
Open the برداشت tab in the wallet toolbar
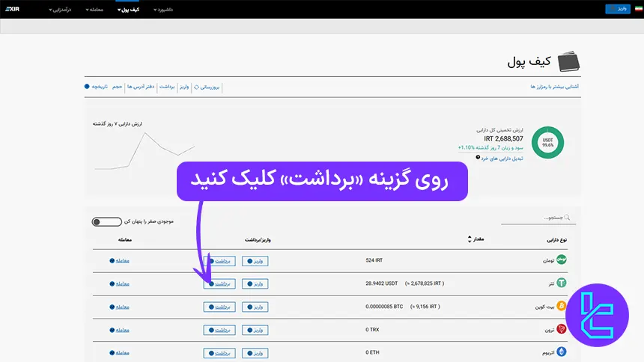(167, 87)
